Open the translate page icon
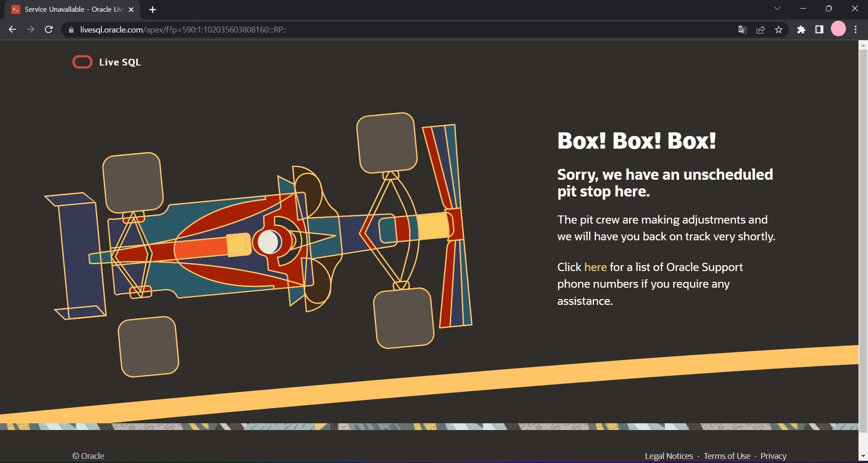868x463 pixels. (742, 30)
